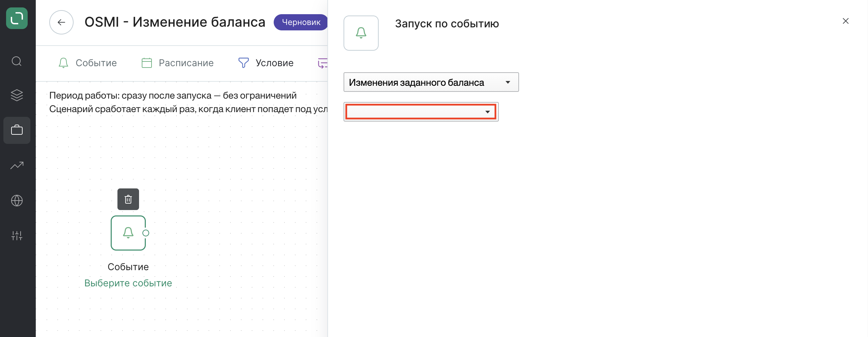This screenshot has width=868, height=337.
Task: Open analytics trend chart icon in sidebar
Action: pyautogui.click(x=17, y=165)
